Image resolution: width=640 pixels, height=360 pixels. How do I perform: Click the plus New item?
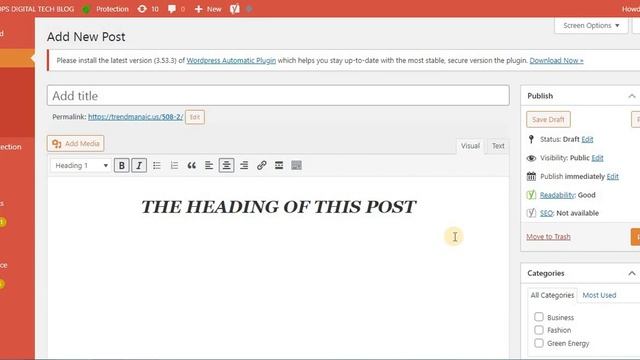[x=208, y=9]
